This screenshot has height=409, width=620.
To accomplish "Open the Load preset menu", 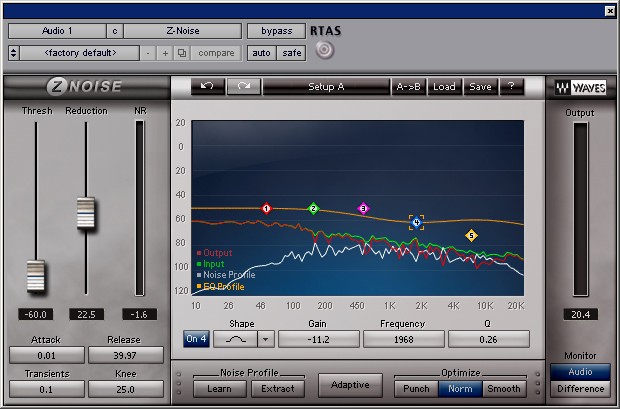I will click(x=444, y=87).
